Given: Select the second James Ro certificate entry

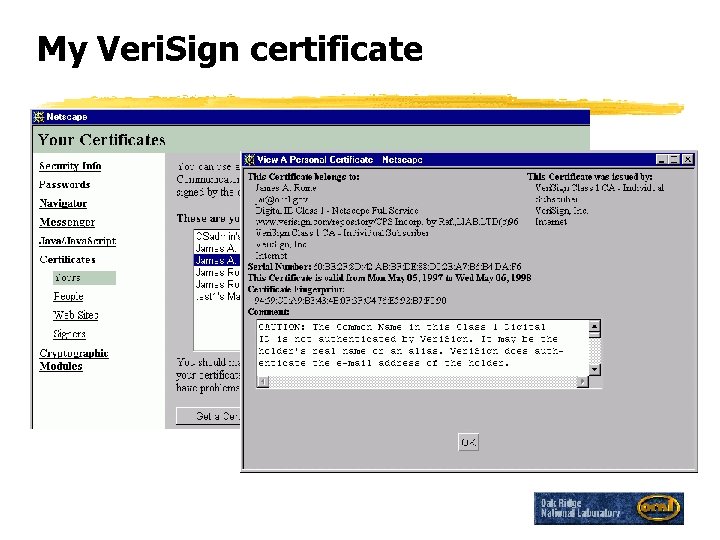Looking at the screenshot, I should [217, 284].
